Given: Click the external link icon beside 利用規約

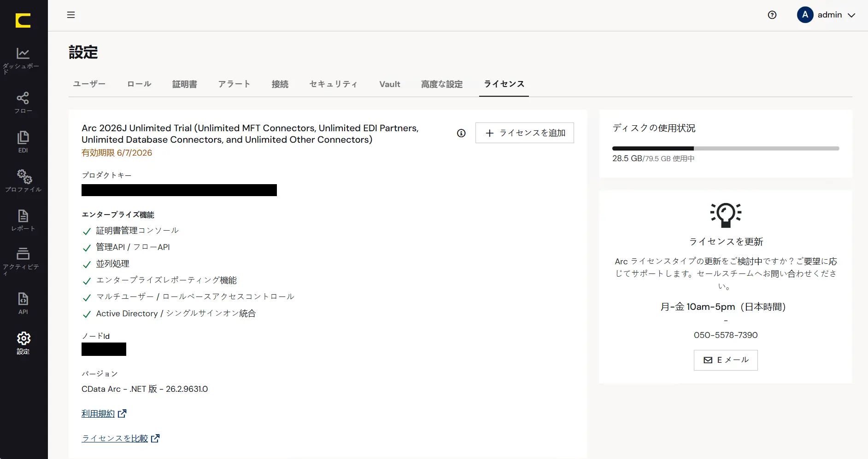Looking at the screenshot, I should coord(122,413).
